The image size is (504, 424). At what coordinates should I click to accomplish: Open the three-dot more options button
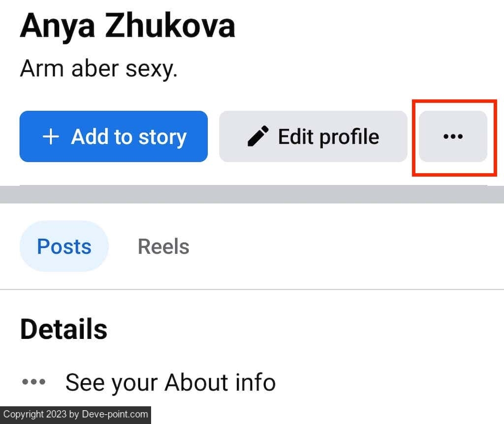(453, 136)
